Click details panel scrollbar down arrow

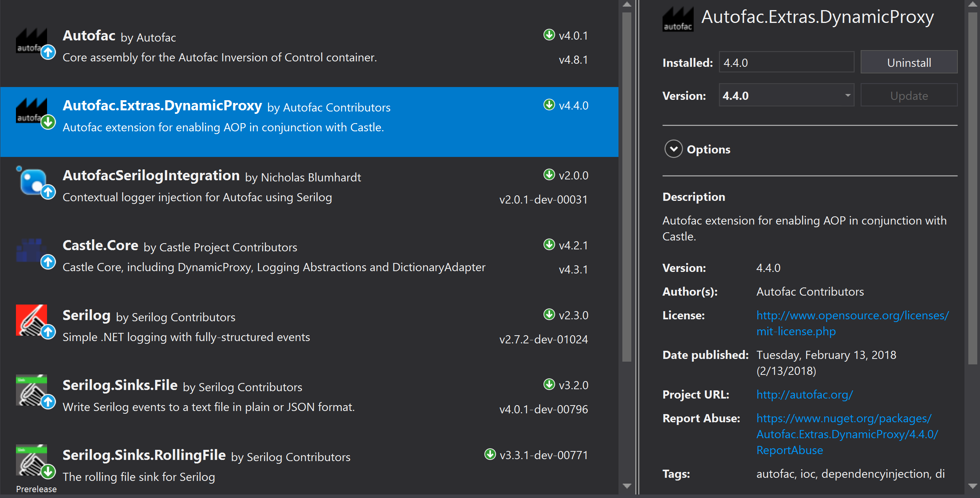point(972,486)
